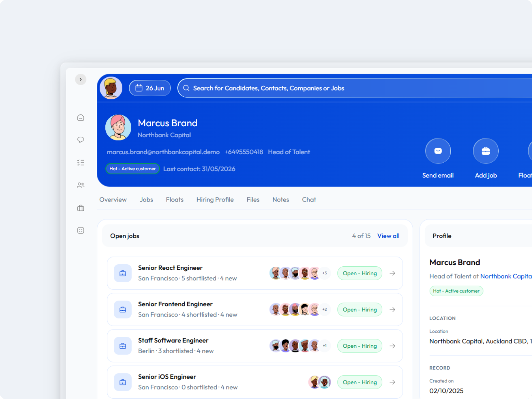
Task: Switch to the Floats tab
Action: [x=175, y=199]
